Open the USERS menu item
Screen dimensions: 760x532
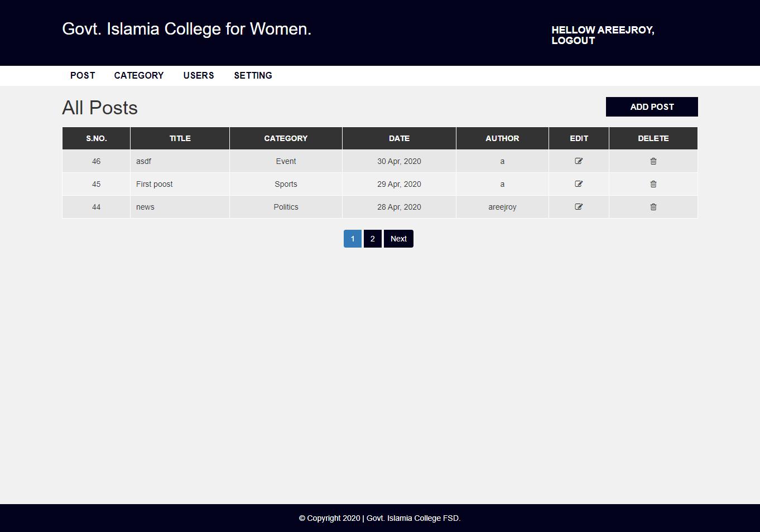[x=199, y=75]
